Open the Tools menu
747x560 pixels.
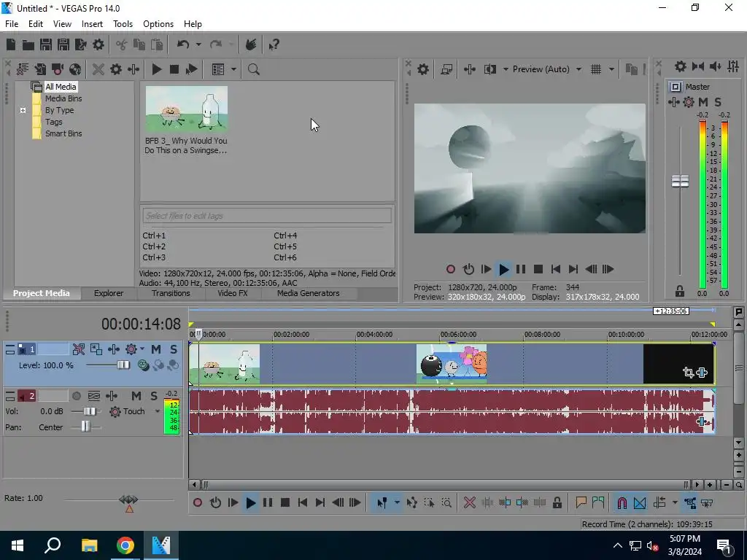[x=123, y=24]
